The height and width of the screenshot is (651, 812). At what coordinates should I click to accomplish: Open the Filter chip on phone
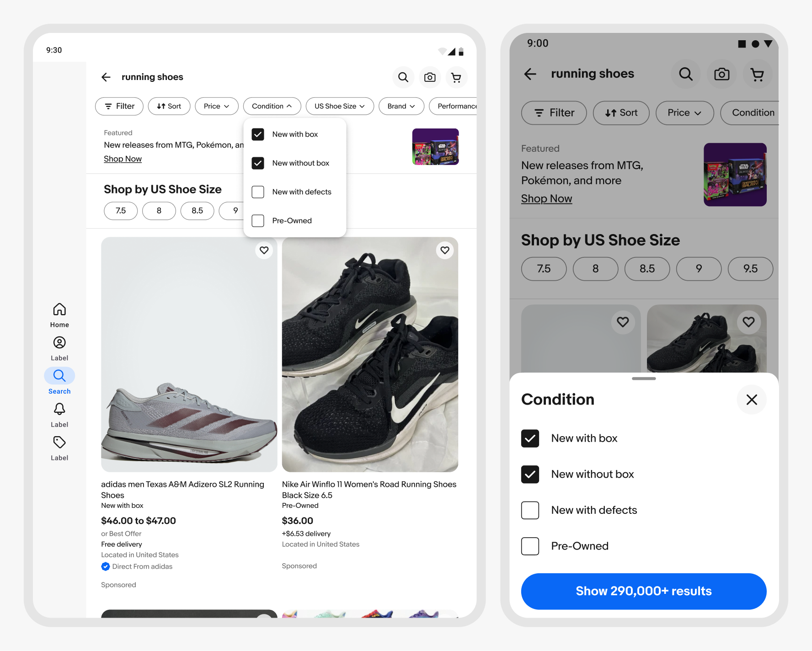click(554, 113)
